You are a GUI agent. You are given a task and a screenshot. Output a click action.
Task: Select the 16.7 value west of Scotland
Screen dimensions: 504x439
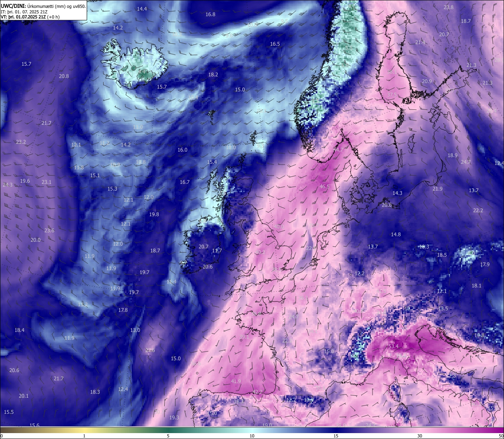coord(185,182)
